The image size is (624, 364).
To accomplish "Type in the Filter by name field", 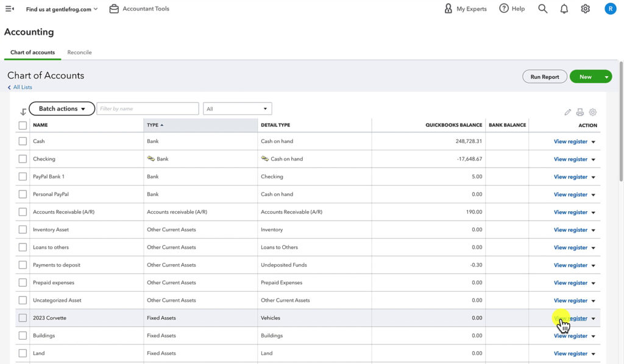I will coord(147,108).
